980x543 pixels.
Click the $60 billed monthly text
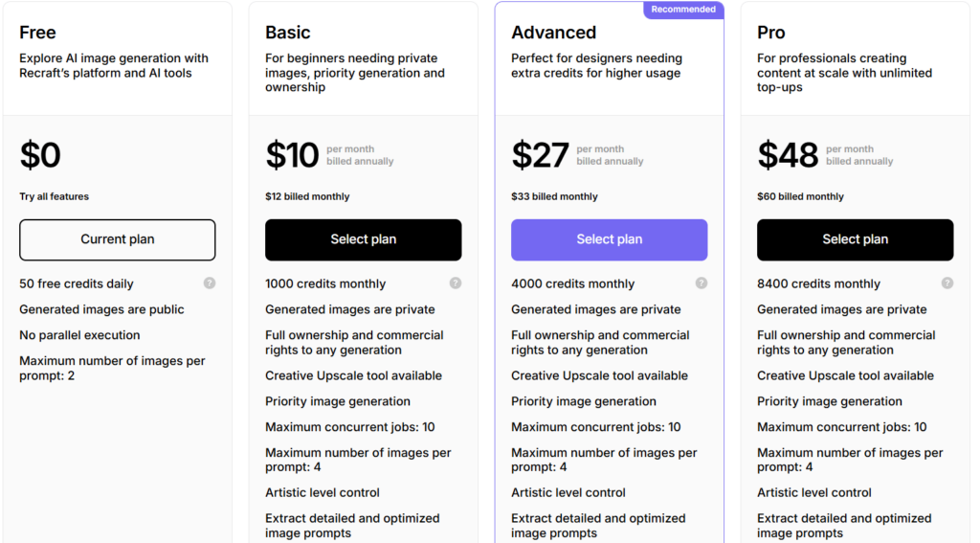pos(800,196)
